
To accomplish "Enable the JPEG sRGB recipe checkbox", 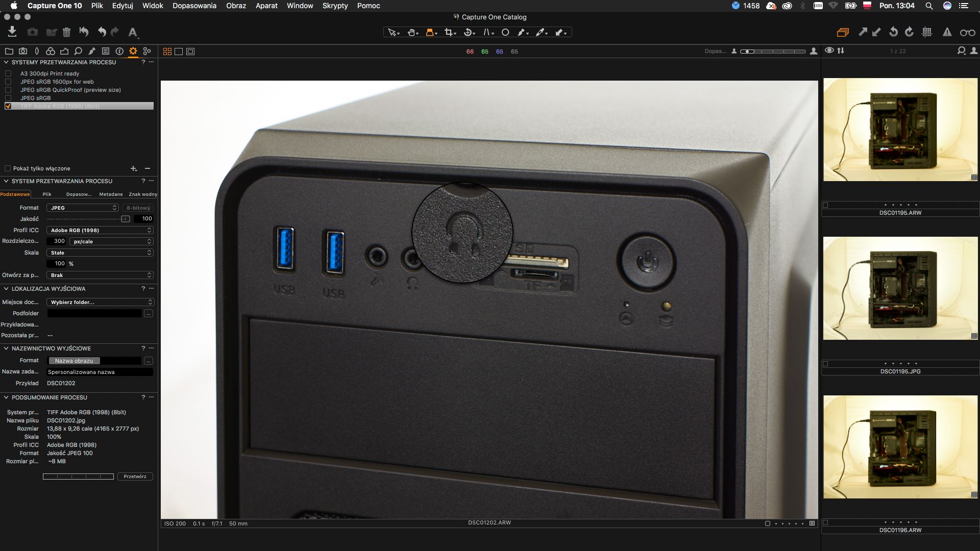I will click(x=8, y=98).
